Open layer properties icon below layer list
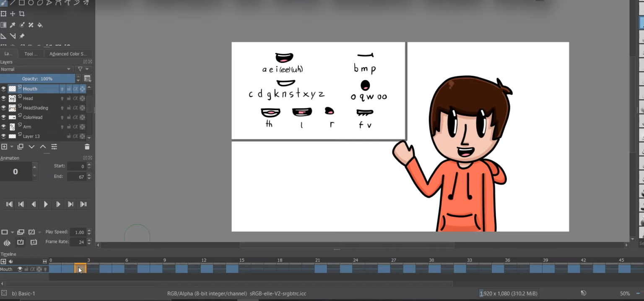Viewport: 644px width, 301px height. (x=54, y=147)
